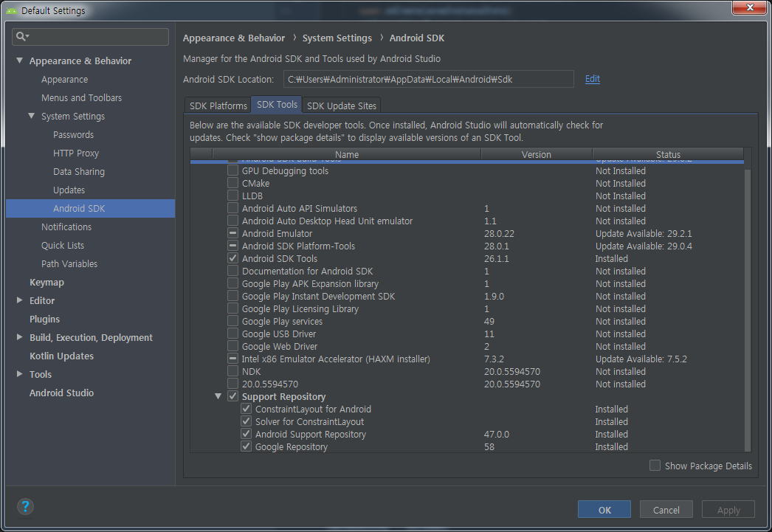Screen dimensions: 772x532
Task: Enable the NDK checkbox
Action: click(233, 371)
